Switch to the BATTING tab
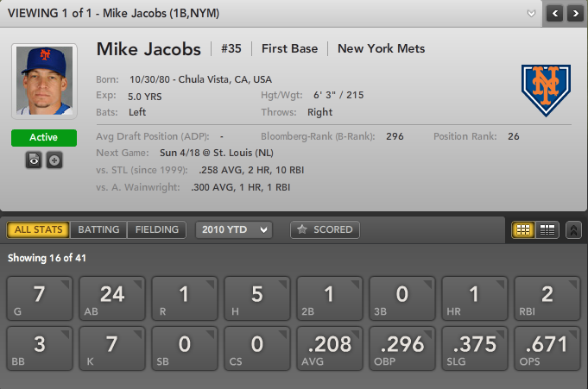588x389 pixels. 98,229
